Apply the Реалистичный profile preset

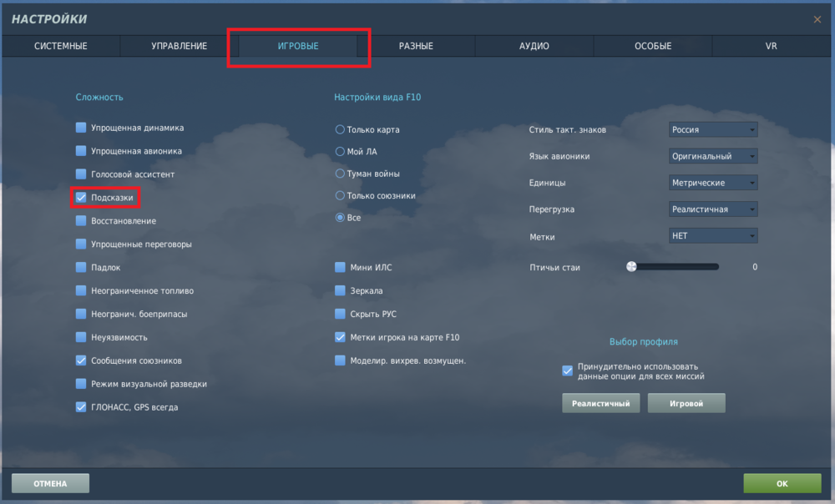tap(600, 403)
